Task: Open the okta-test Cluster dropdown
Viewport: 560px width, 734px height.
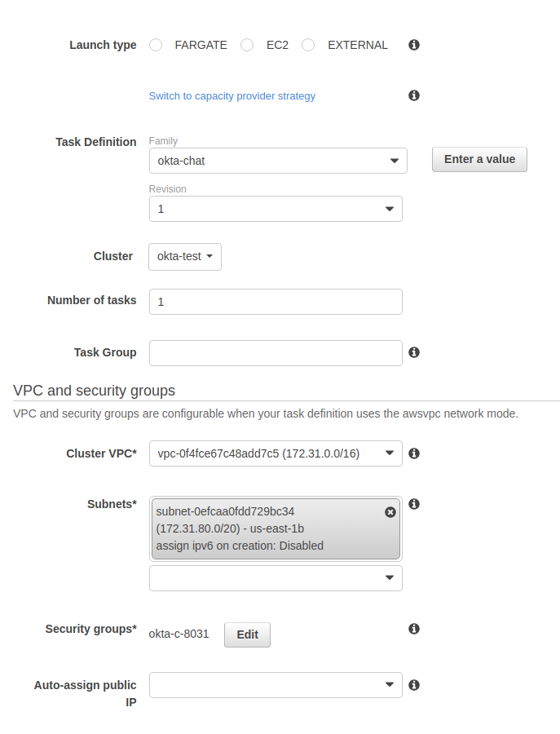Action: pos(185,256)
